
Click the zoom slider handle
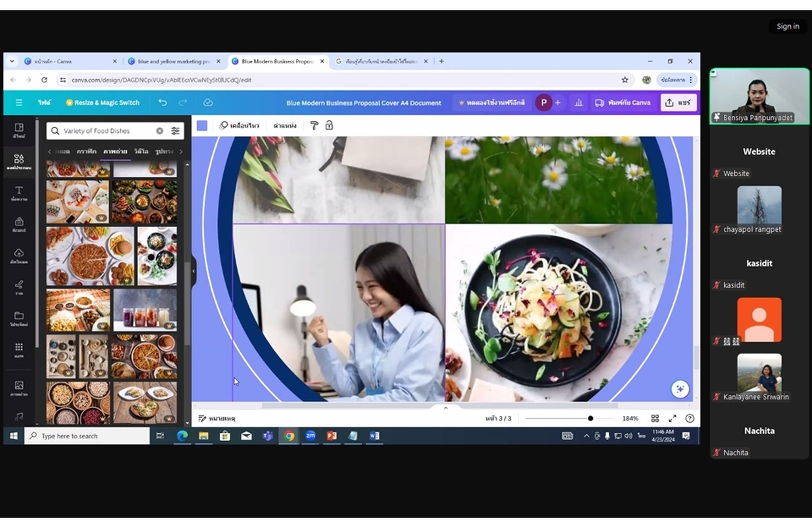pyautogui.click(x=590, y=418)
